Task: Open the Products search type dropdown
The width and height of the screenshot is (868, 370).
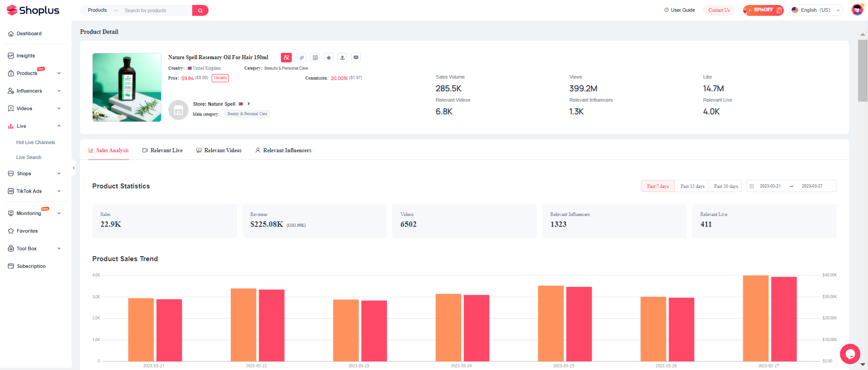Action: pos(102,10)
